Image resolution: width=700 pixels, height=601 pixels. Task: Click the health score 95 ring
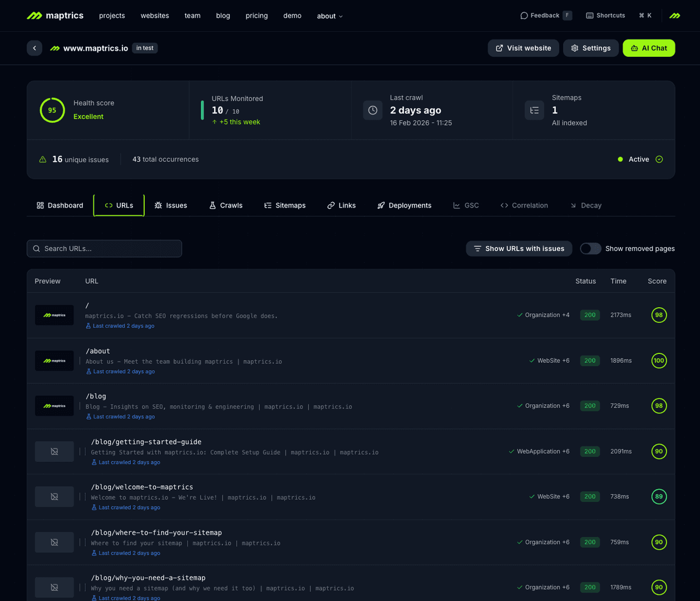(52, 110)
